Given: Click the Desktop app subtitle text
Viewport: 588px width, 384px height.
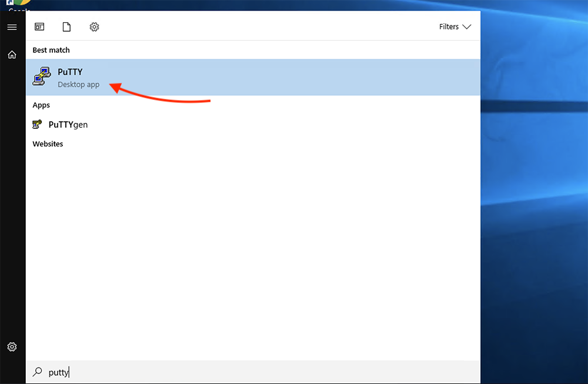Looking at the screenshot, I should tap(78, 85).
